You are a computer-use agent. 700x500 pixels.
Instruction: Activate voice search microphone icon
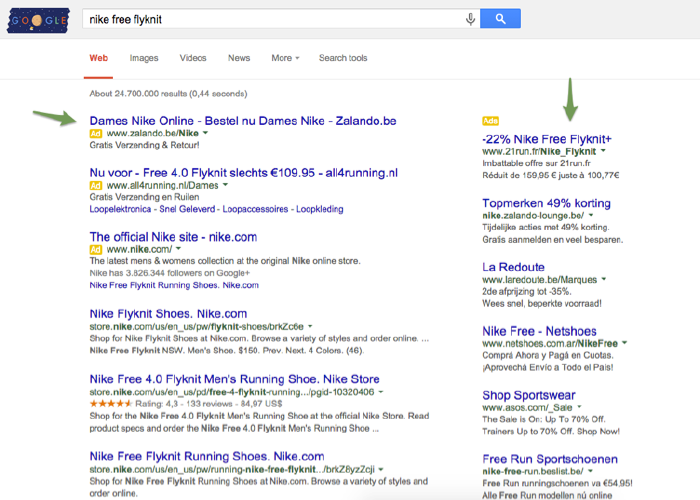(x=470, y=19)
